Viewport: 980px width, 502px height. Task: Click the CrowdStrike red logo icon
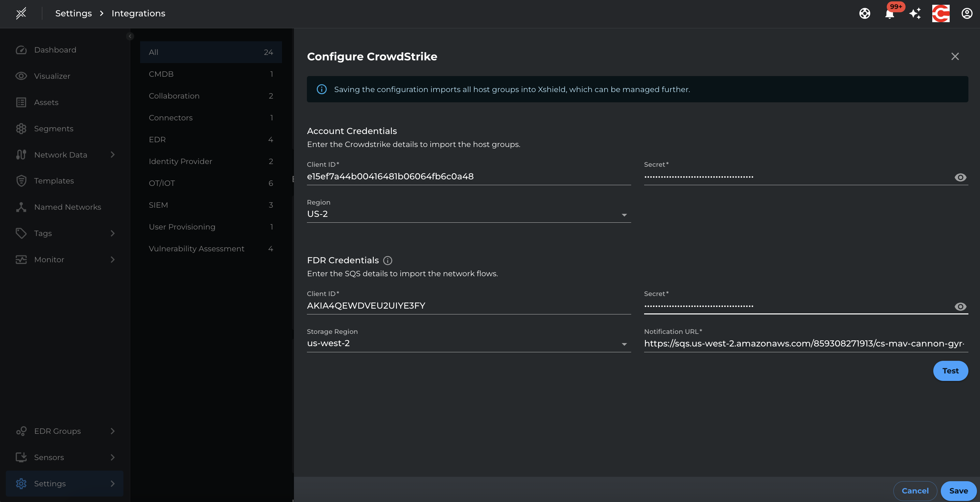tap(940, 14)
